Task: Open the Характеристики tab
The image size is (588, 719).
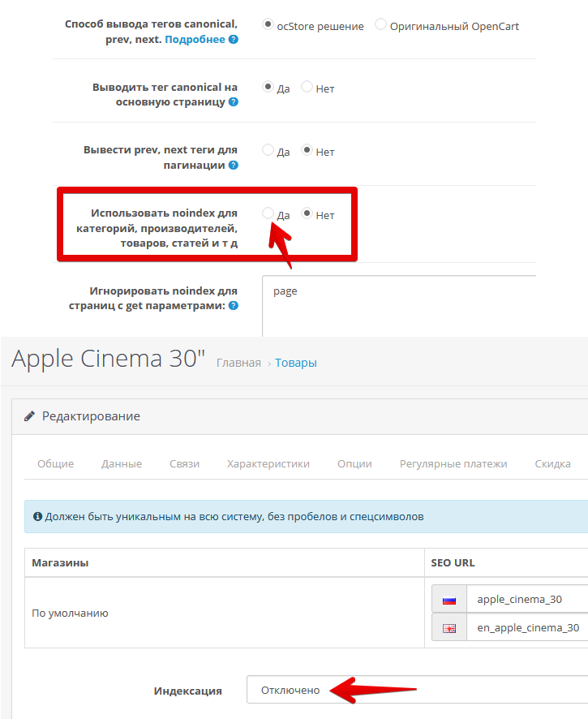Action: [x=268, y=464]
